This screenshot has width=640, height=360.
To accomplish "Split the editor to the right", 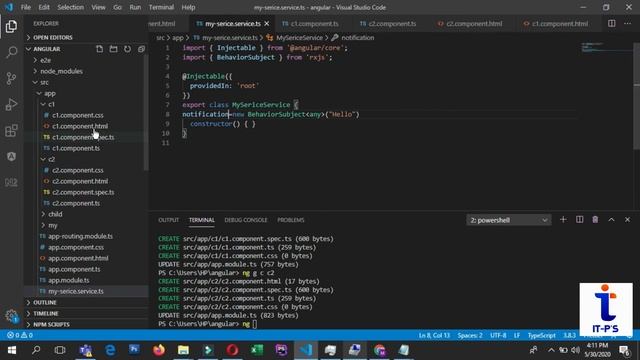I will click(x=611, y=24).
